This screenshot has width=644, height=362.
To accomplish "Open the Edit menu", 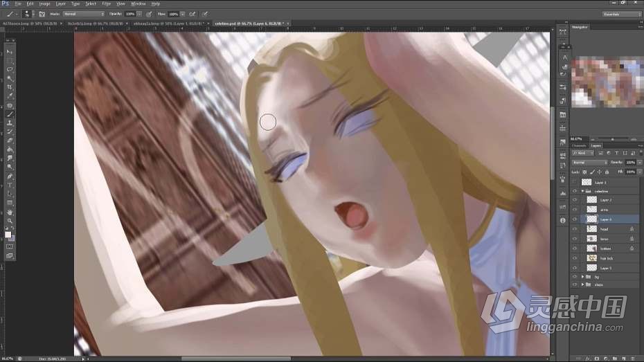I will [x=30, y=3].
